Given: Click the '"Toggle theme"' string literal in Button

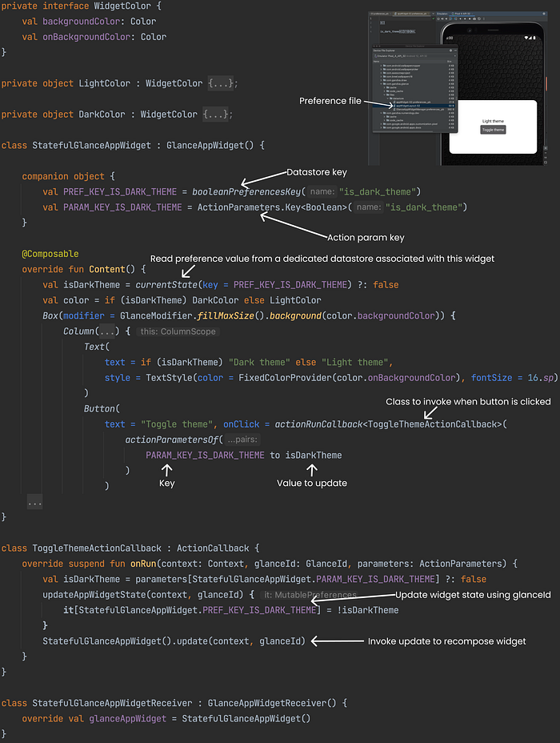Looking at the screenshot, I should pos(177,424).
